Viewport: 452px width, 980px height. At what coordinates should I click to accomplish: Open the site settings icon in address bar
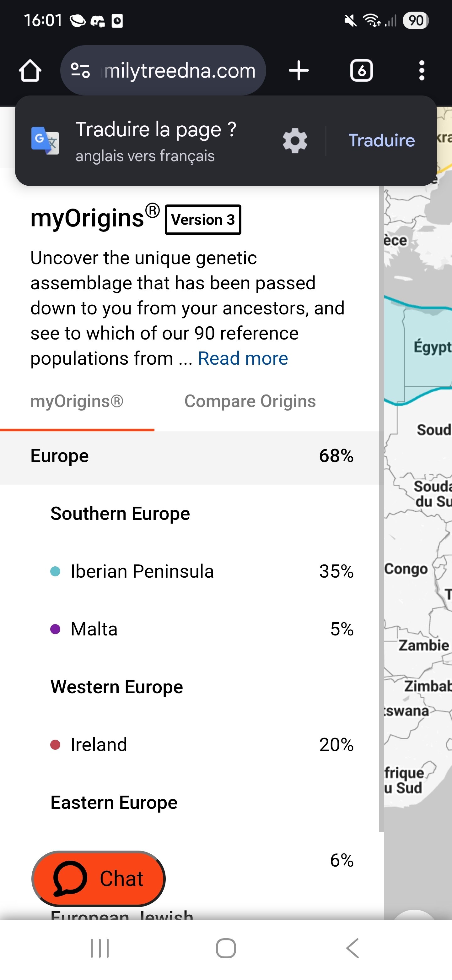(80, 71)
